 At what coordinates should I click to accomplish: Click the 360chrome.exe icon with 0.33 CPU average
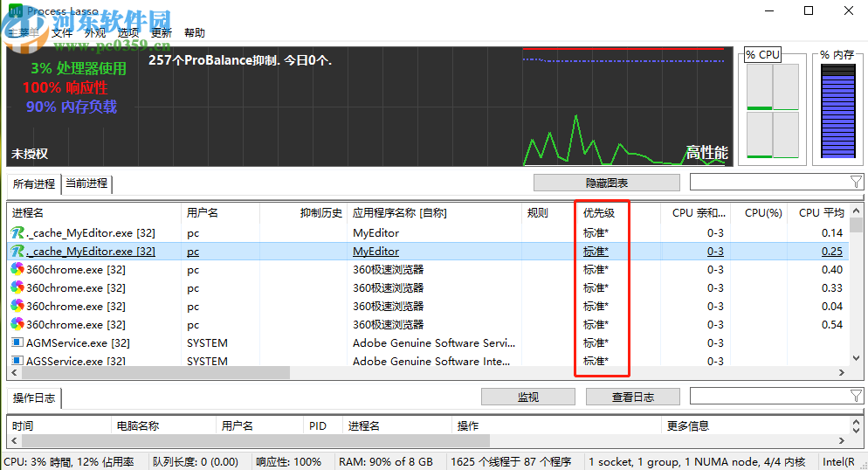(17, 288)
